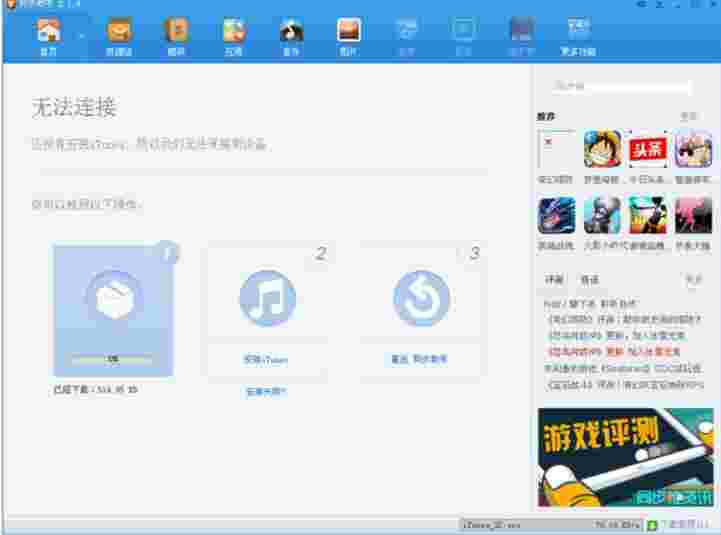Open the orange envelope icon in toolbar
This screenshot has height=535, width=721.
click(x=119, y=30)
